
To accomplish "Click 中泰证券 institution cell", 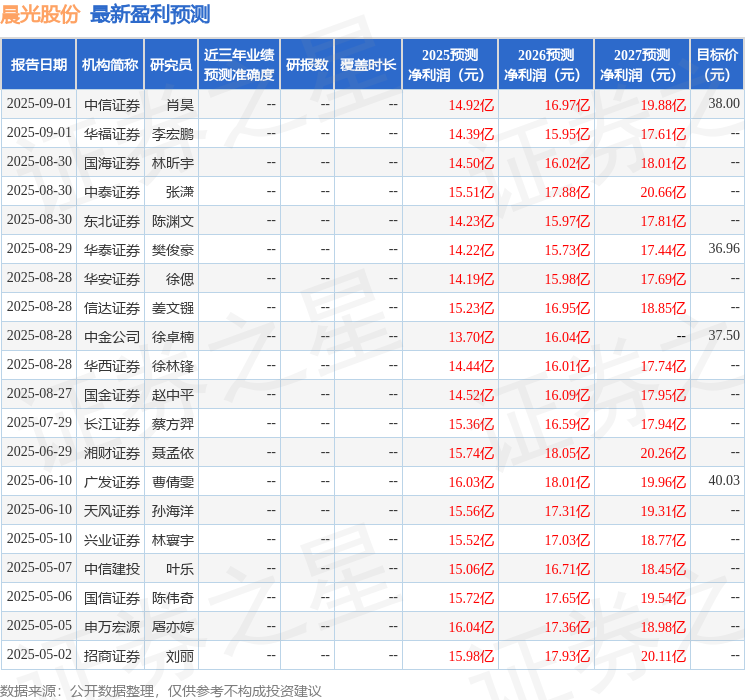I will (x=112, y=192).
